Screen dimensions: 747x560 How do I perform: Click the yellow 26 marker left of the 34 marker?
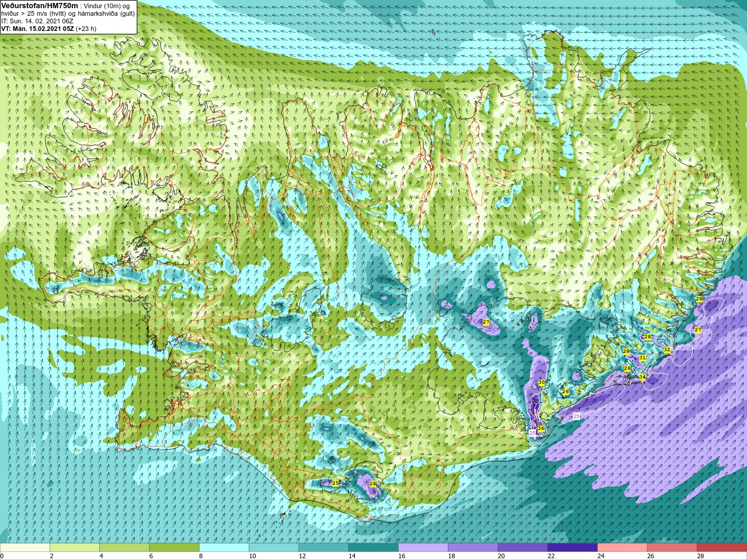[x=627, y=369]
